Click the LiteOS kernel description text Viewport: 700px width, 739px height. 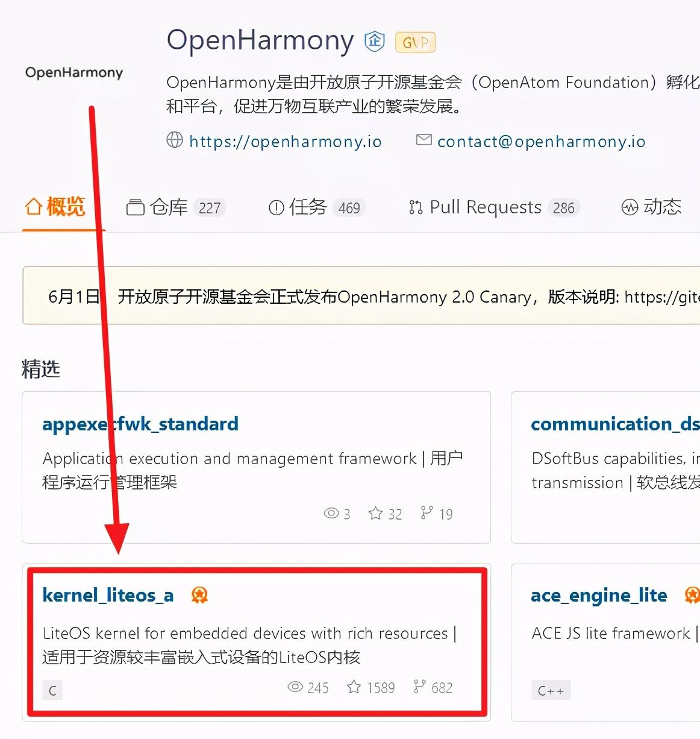[249, 645]
